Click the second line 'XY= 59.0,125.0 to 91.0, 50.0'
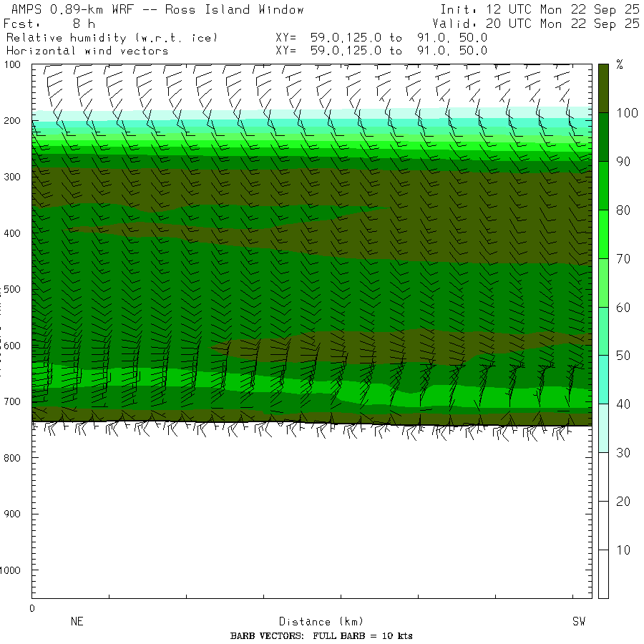 (381, 51)
